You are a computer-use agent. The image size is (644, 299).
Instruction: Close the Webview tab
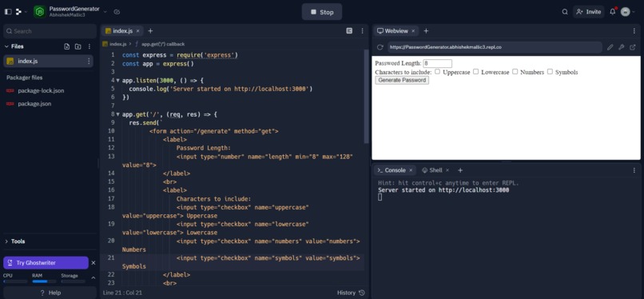413,31
